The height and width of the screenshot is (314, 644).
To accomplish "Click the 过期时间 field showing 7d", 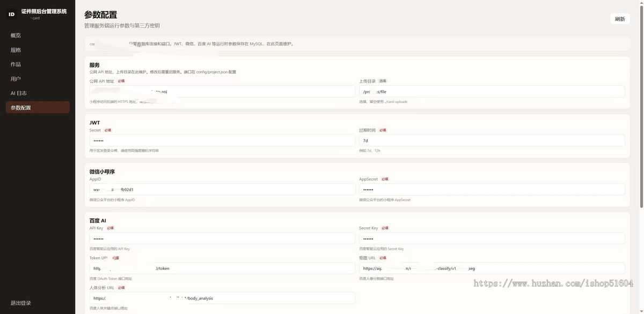I will click(492, 140).
